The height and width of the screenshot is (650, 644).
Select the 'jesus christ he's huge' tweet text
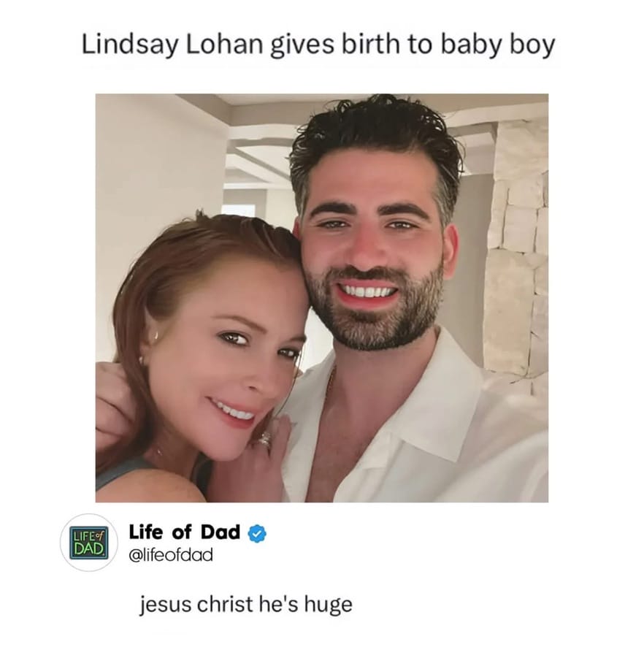click(x=246, y=605)
